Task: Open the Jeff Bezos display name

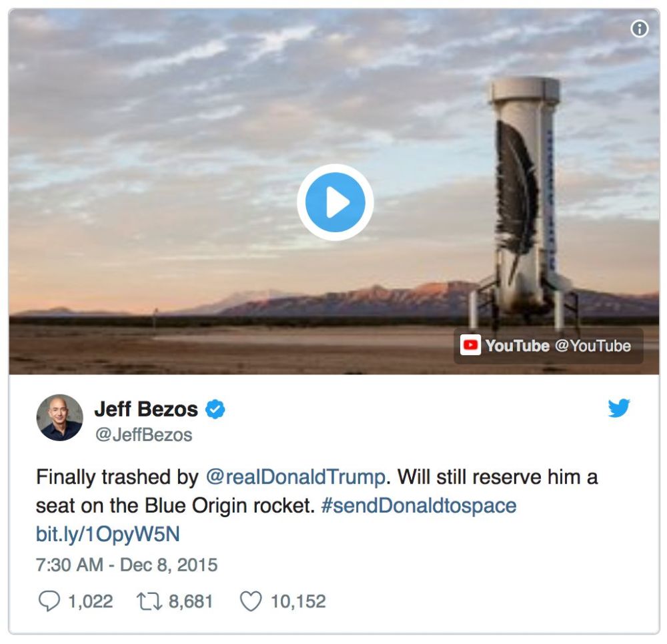Action: (x=146, y=409)
